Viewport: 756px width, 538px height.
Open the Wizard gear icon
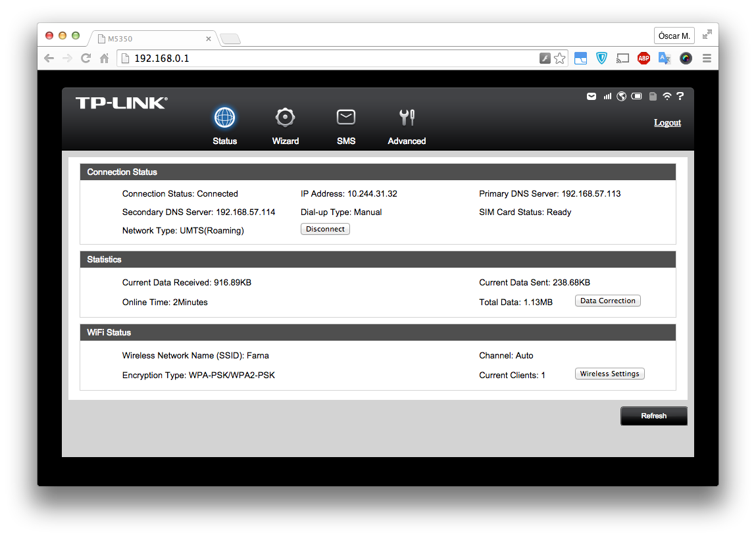285,117
